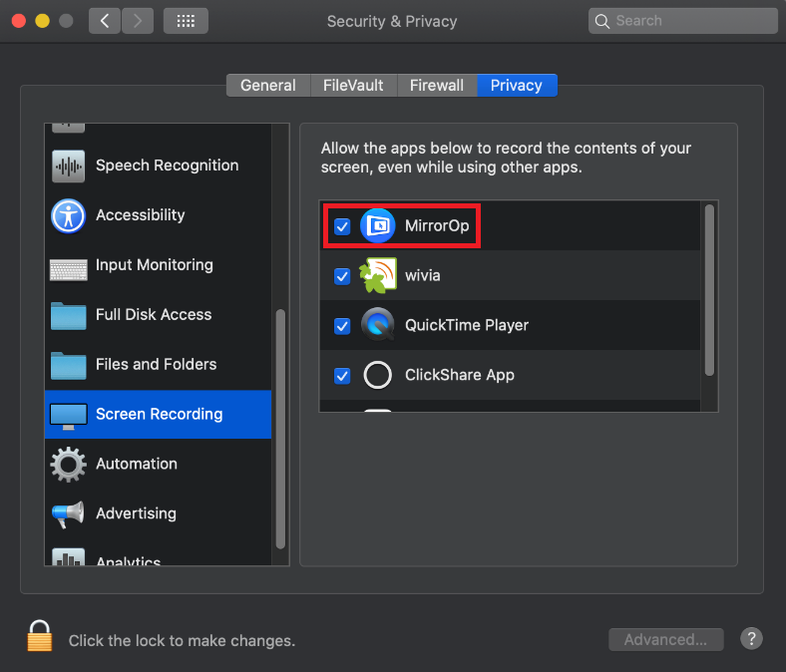Open help with the question mark button
786x672 pixels.
752,639
